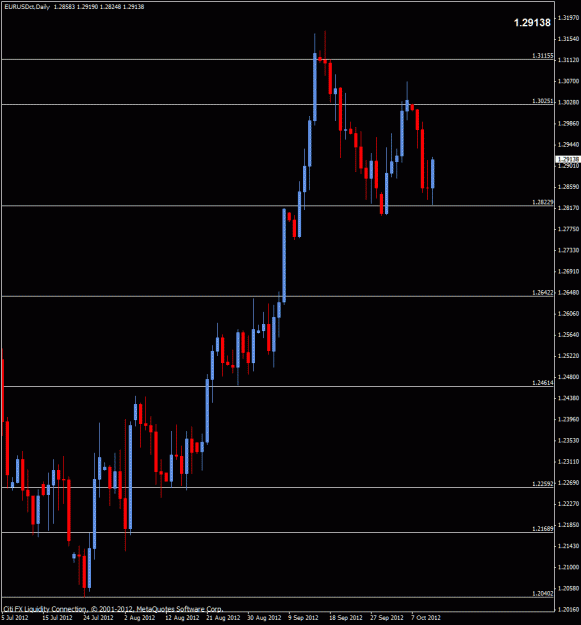Click the 1.25640 price axis value
The width and height of the screenshot is (581, 625).
[x=568, y=334]
